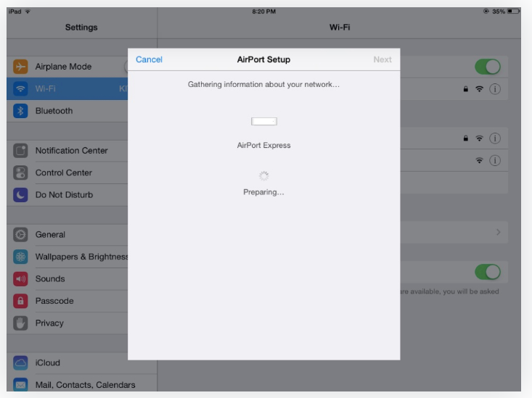Image resolution: width=532 pixels, height=398 pixels.
Task: Tap the Control Center icon
Action: point(20,173)
